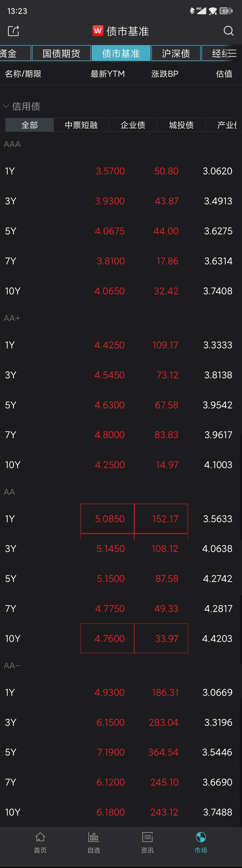Open AA 1Y row showing 5.0850

[121, 519]
